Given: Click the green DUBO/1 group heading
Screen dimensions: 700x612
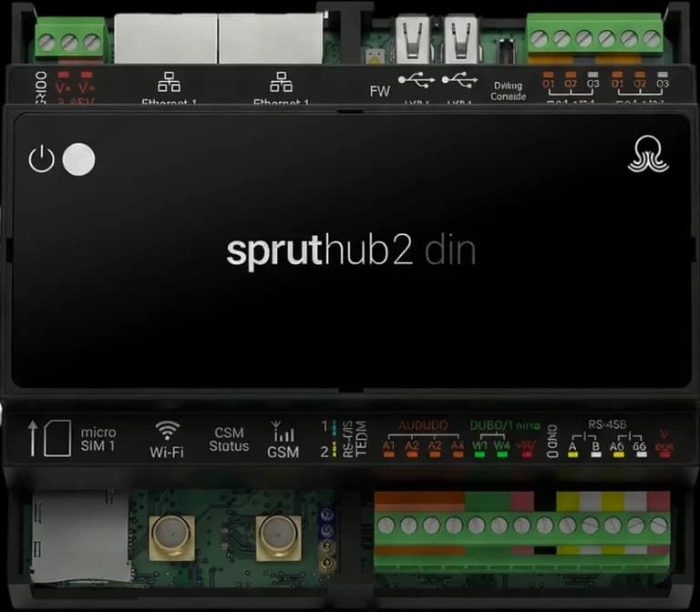Looking at the screenshot, I should pos(504,425).
